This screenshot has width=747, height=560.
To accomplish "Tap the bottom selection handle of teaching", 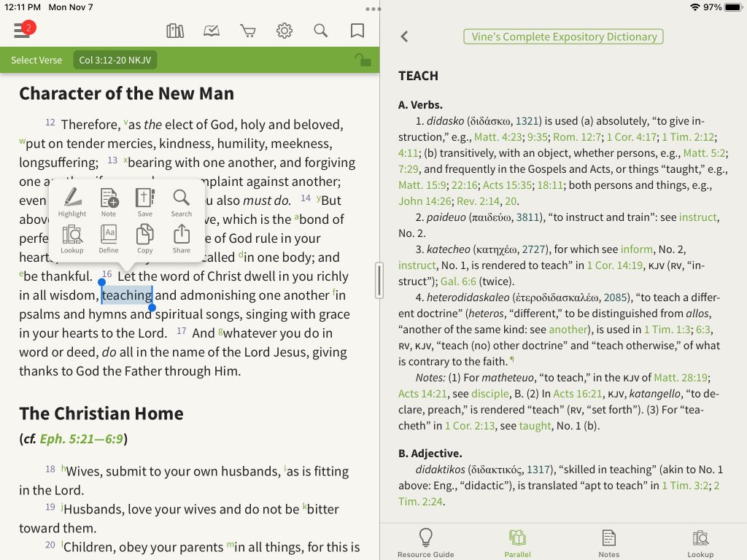I will click(x=152, y=308).
